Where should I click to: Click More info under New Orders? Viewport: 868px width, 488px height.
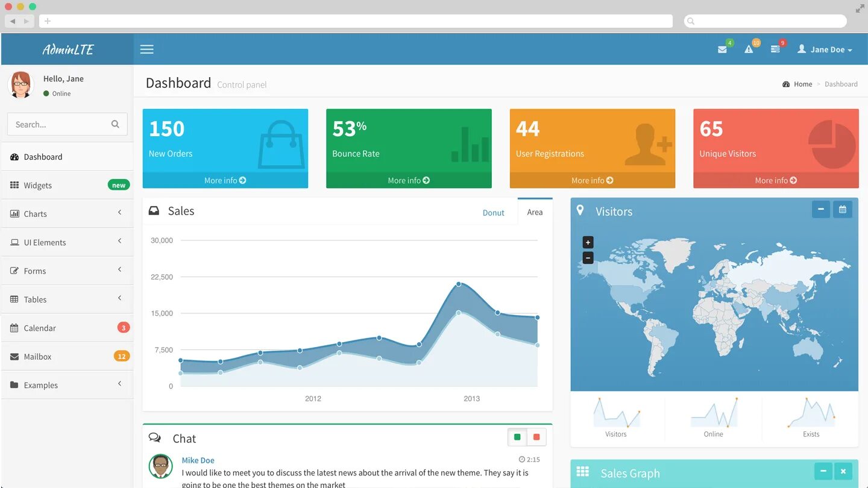225,180
